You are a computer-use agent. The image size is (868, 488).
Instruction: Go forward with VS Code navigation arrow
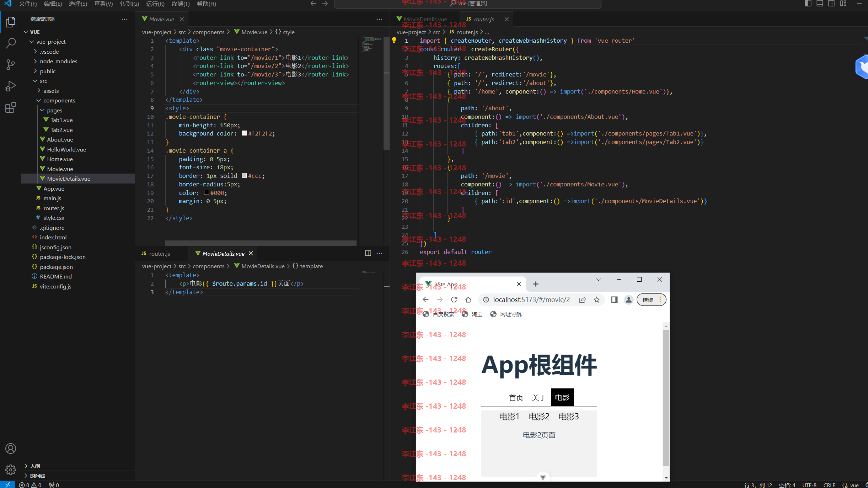(x=325, y=4)
